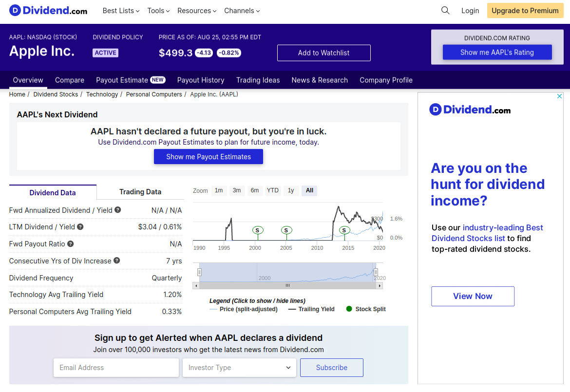Set chart zoom to 1m

219,190
